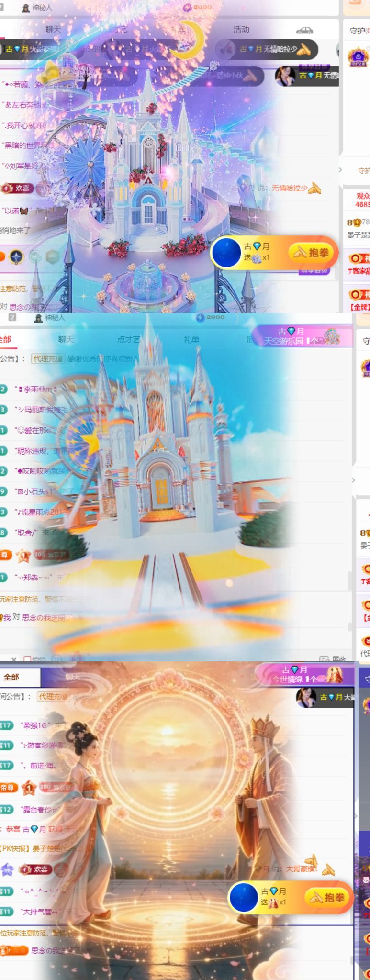Click the 古月无情哈拉少 scrolling banner
This screenshot has height=980, width=370.
(x=267, y=49)
